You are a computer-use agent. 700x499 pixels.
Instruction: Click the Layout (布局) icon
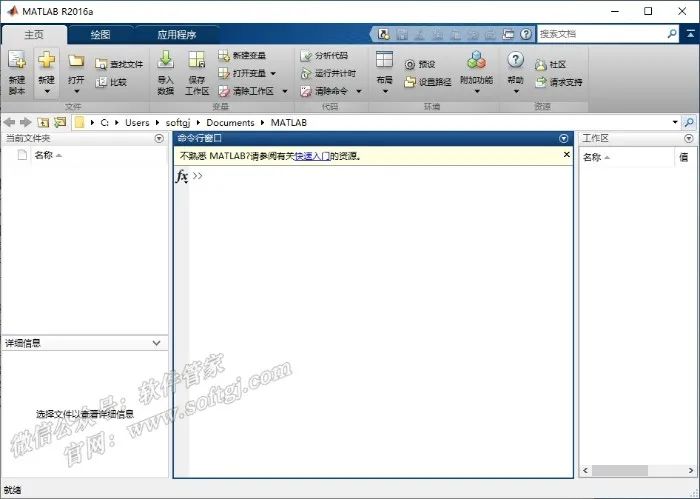point(384,60)
